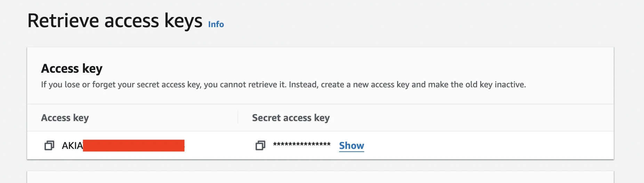This screenshot has width=644, height=183.
Task: Click empty header row space right of Secret access key
Action: (x=469, y=118)
